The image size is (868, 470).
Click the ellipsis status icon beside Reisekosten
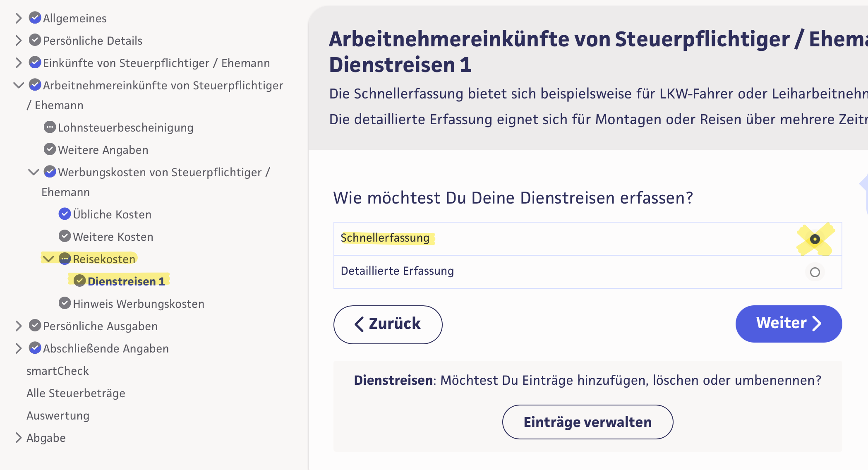click(65, 259)
